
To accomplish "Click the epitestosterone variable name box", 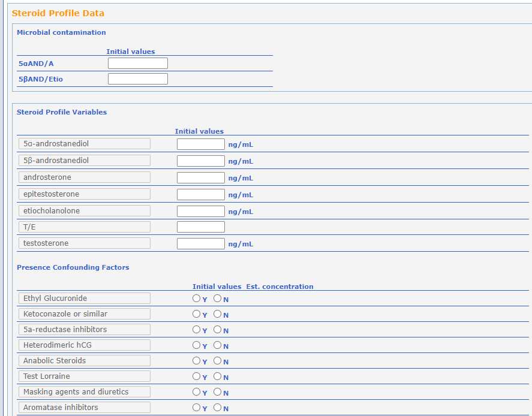I will pyautogui.click(x=85, y=194).
